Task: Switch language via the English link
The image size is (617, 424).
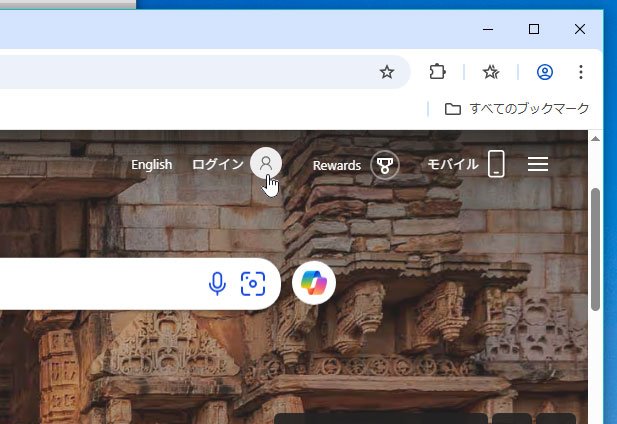Action: pos(151,164)
